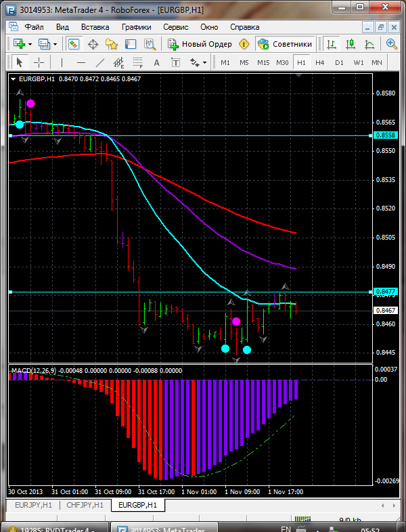Switch to W1 weekly timeframe

pos(358,62)
